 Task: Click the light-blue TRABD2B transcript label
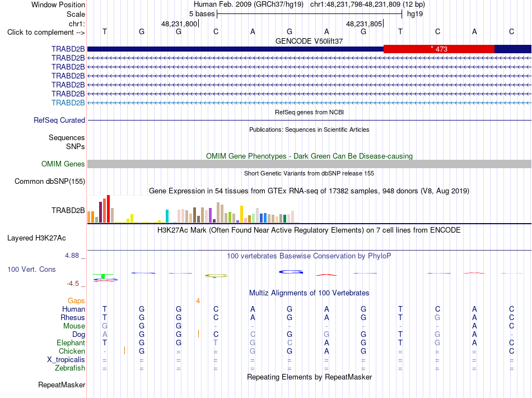[x=68, y=103]
